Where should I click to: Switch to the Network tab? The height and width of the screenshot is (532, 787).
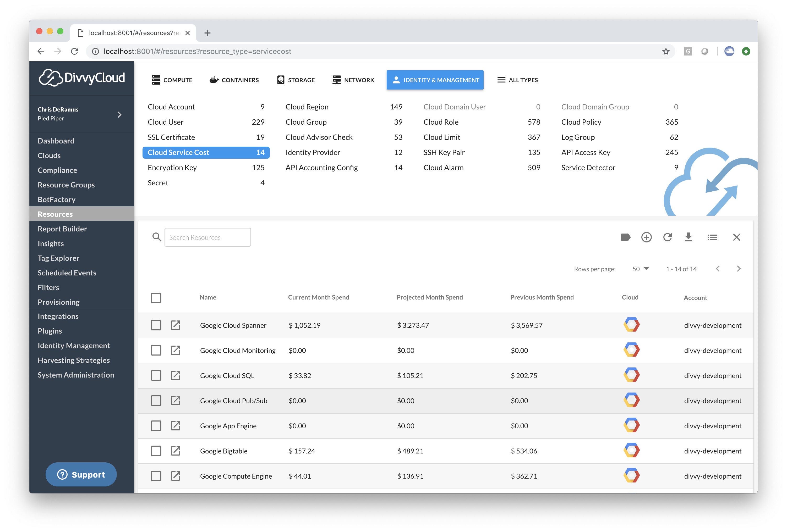point(353,80)
